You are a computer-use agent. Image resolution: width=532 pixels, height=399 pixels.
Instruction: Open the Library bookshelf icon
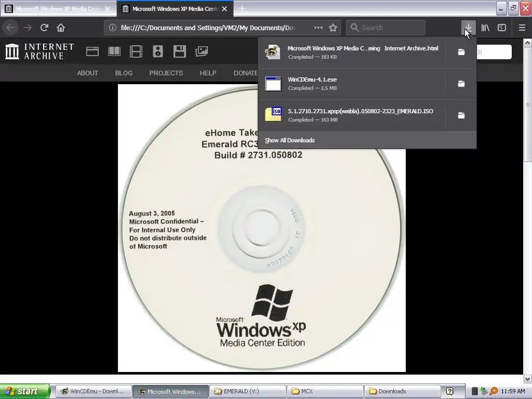coord(485,28)
